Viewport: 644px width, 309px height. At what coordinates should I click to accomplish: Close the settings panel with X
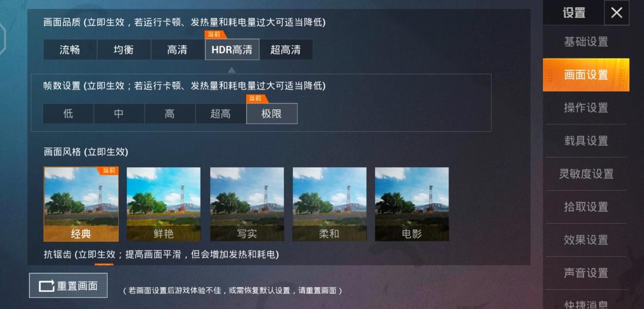(x=617, y=13)
